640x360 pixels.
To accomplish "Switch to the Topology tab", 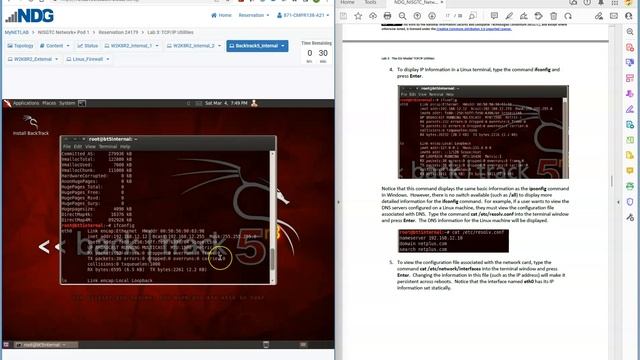I will point(20,46).
